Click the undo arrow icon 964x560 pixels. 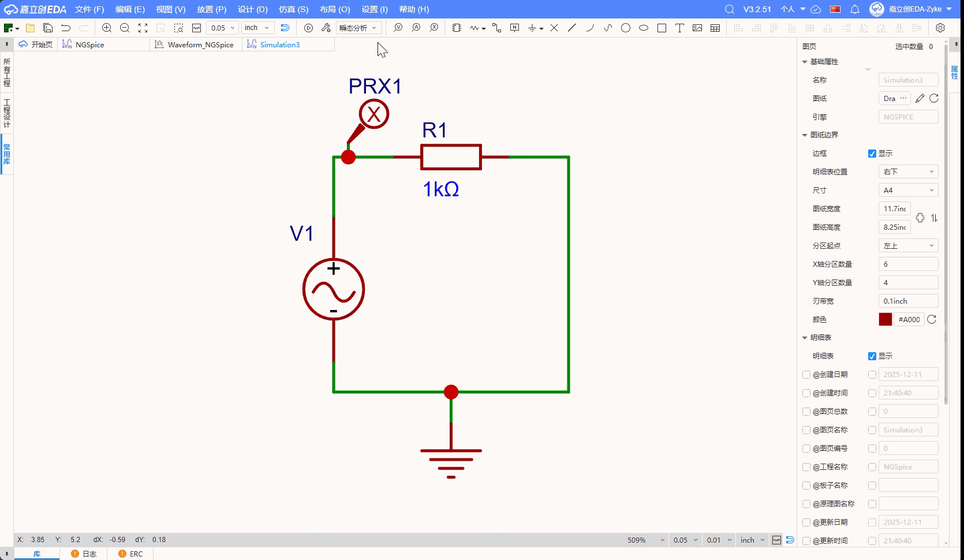click(x=66, y=28)
